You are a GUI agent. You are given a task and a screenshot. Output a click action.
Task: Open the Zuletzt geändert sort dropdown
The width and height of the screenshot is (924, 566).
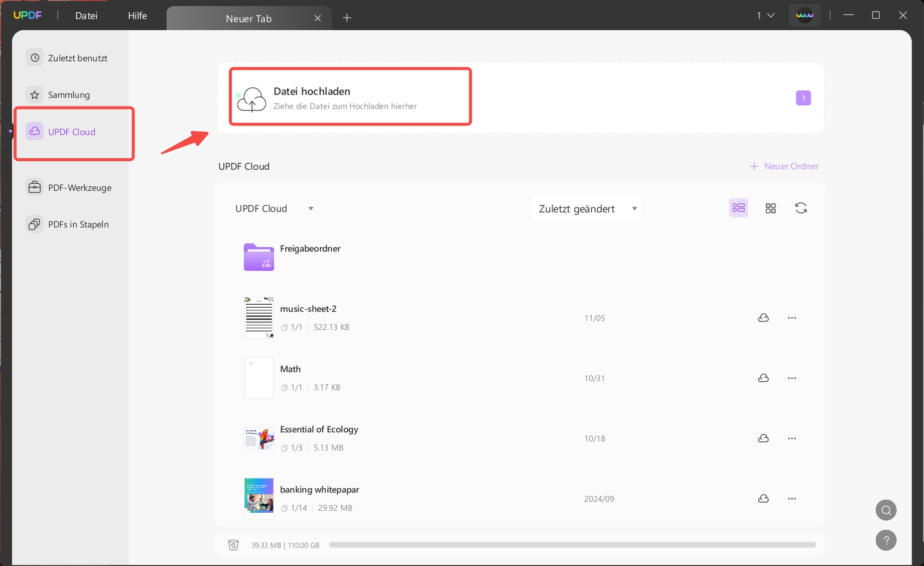pos(587,208)
